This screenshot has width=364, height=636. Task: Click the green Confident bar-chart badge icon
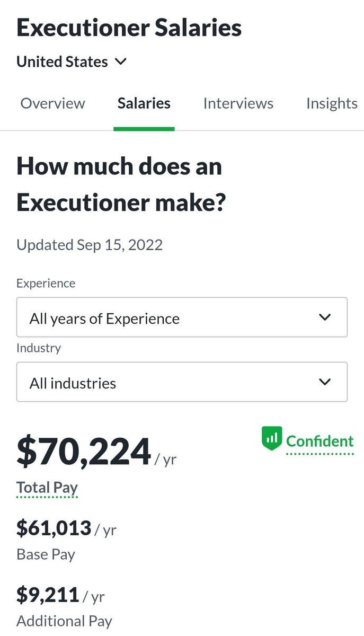pos(272,439)
